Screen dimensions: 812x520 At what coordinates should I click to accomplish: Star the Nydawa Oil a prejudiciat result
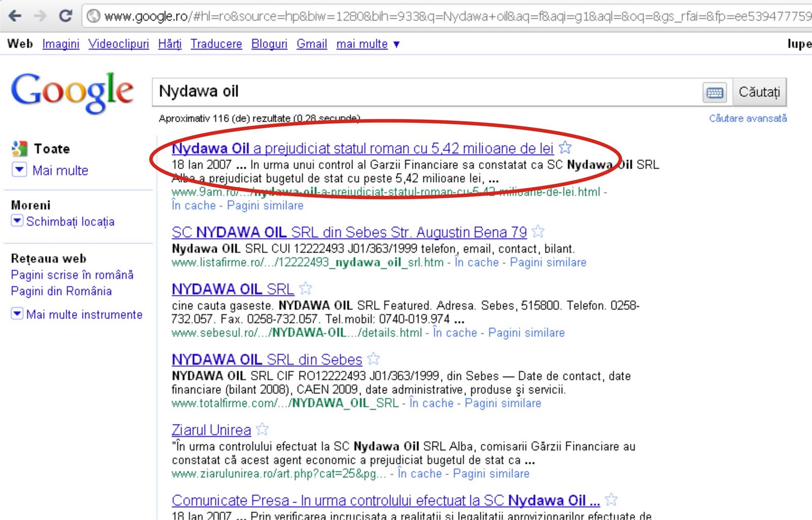[x=565, y=148]
